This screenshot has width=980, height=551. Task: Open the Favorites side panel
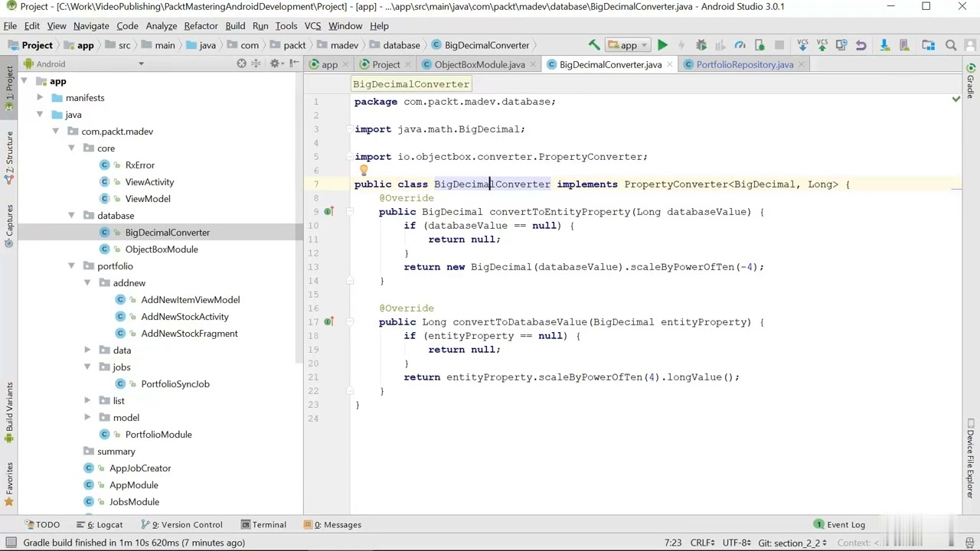click(x=9, y=484)
